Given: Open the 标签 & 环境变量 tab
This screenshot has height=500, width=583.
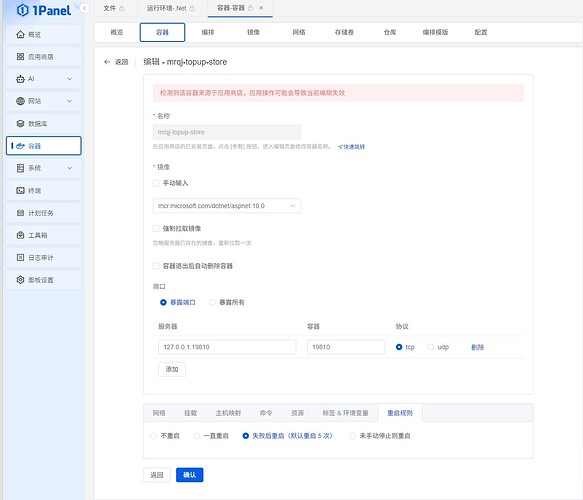Looking at the screenshot, I should 345,413.
